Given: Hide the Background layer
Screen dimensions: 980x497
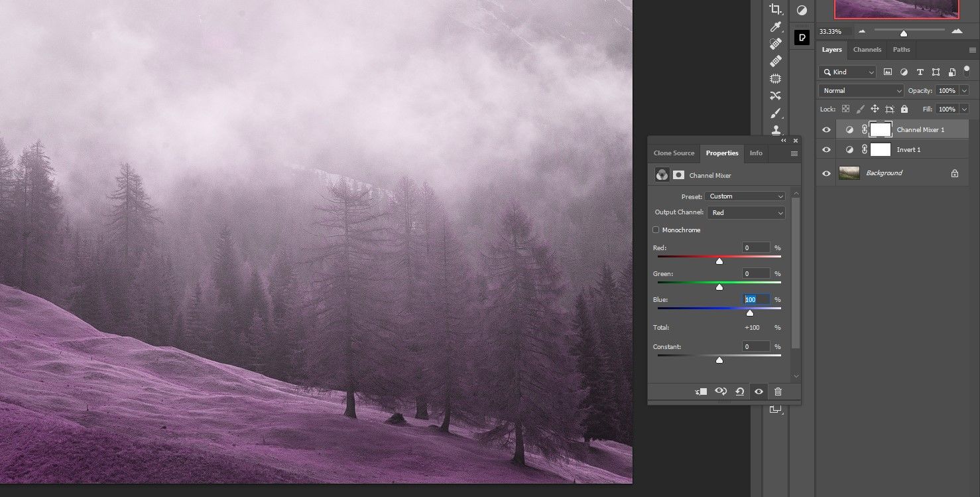Looking at the screenshot, I should (x=826, y=173).
